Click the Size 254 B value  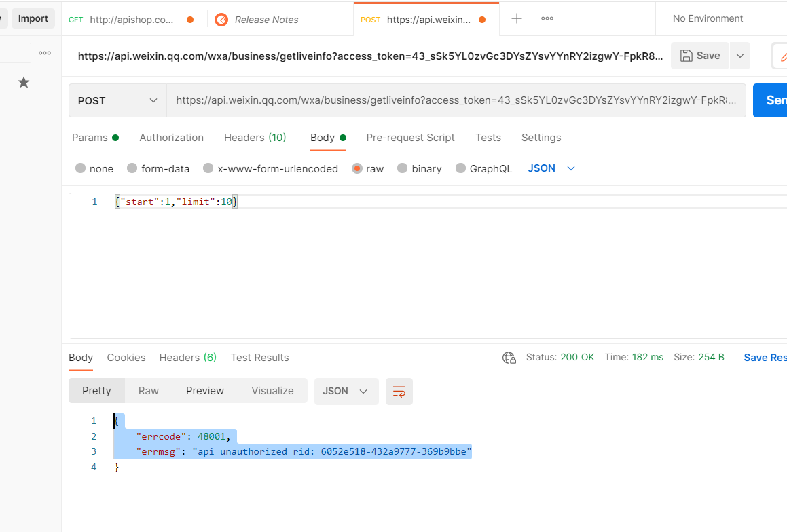(711, 357)
